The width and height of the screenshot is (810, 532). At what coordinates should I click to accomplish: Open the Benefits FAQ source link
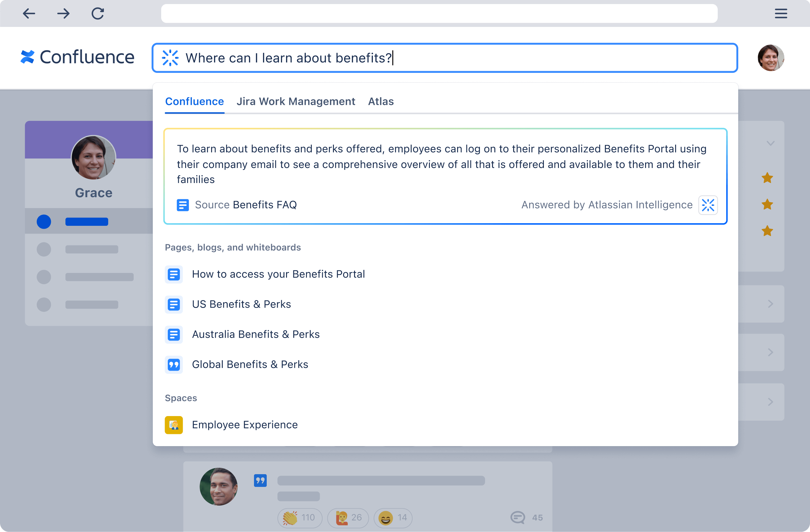click(x=264, y=205)
